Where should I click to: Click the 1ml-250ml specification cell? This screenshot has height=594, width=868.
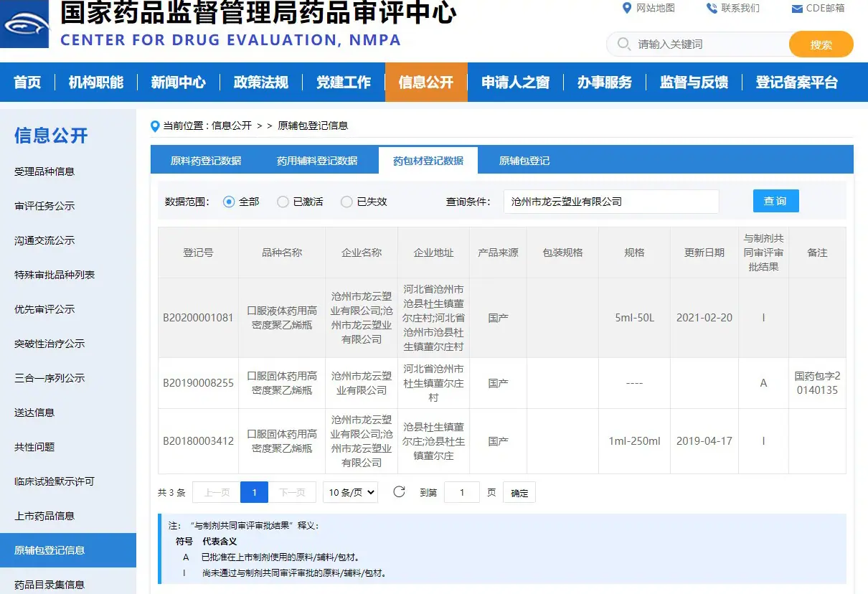[x=634, y=441]
